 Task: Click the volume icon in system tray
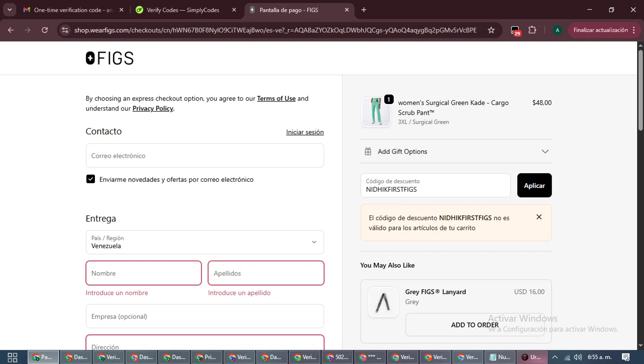coord(578,357)
